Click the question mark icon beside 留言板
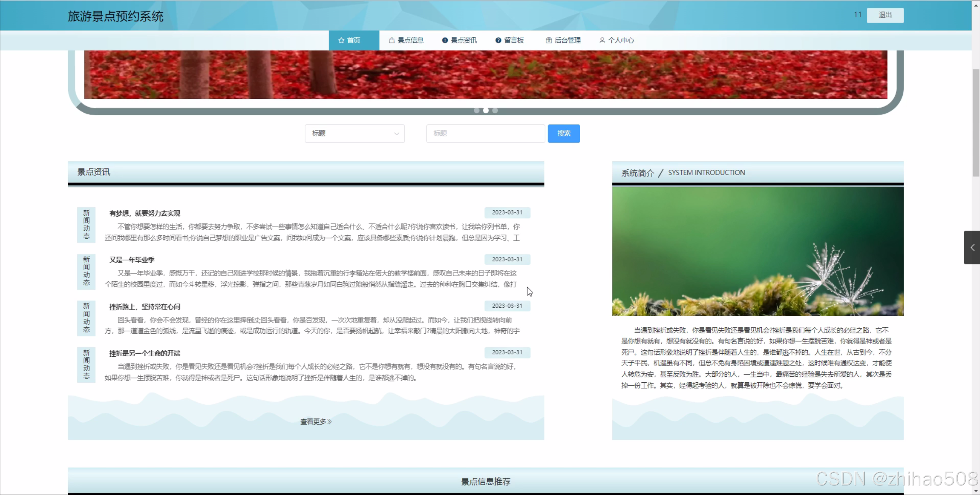The image size is (980, 495). point(498,40)
